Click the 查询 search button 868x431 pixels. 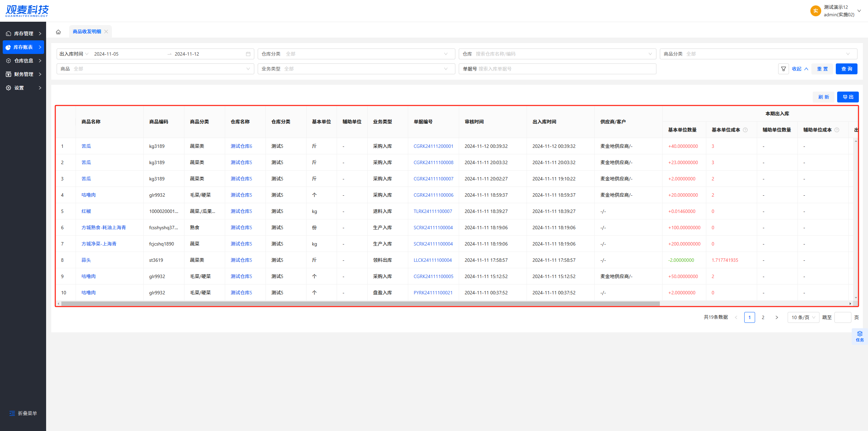[x=846, y=69]
